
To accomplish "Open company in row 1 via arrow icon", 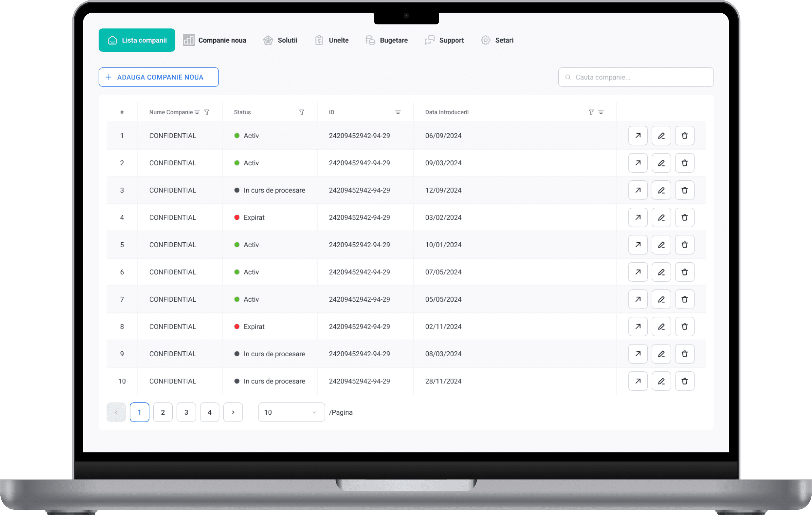I will tap(638, 136).
